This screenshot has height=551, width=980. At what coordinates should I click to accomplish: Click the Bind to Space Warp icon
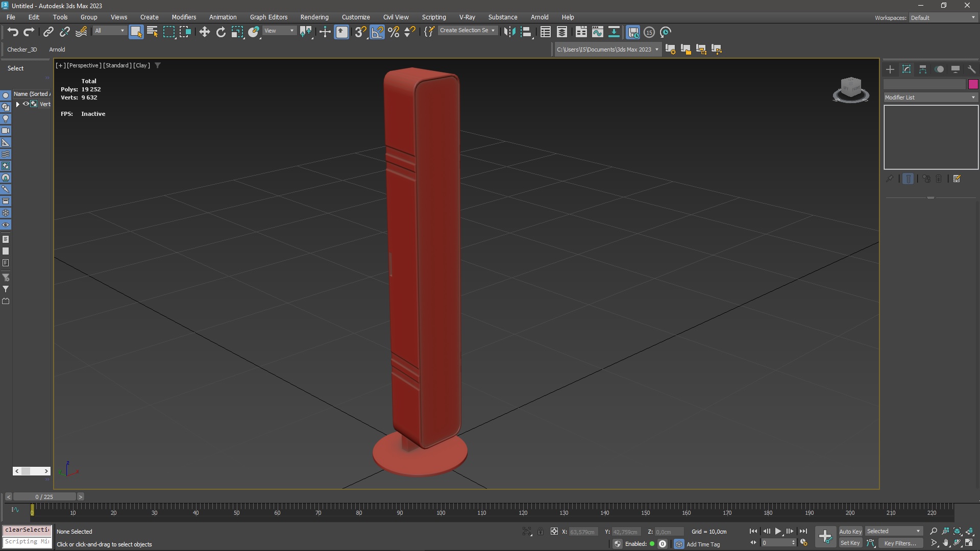pos(81,32)
